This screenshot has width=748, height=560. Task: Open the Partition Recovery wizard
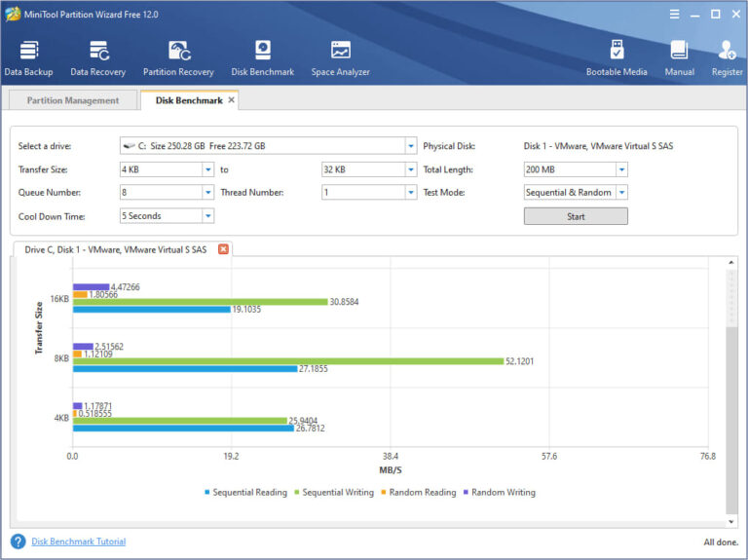point(178,58)
